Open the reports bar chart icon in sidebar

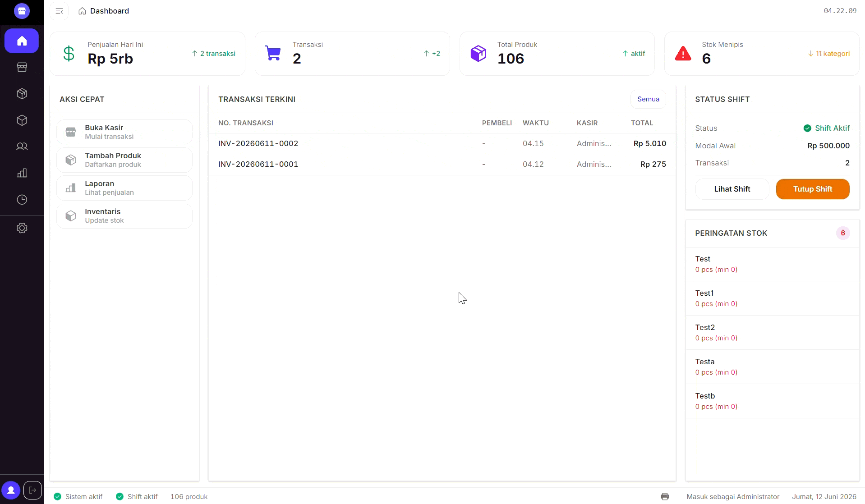coord(22,173)
